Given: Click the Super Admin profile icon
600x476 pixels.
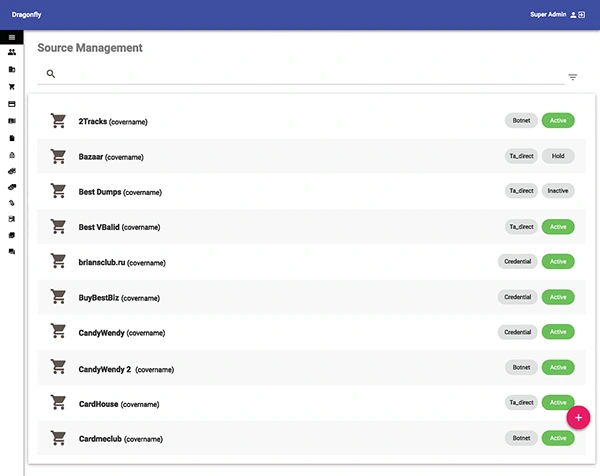Looking at the screenshot, I should click(573, 15).
